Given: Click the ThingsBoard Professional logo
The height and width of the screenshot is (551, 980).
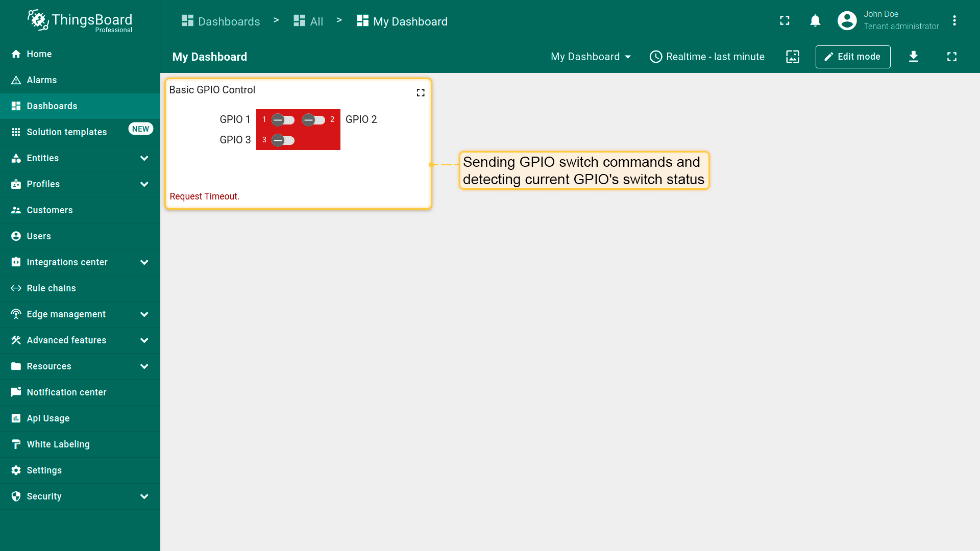Looking at the screenshot, I should point(80,21).
